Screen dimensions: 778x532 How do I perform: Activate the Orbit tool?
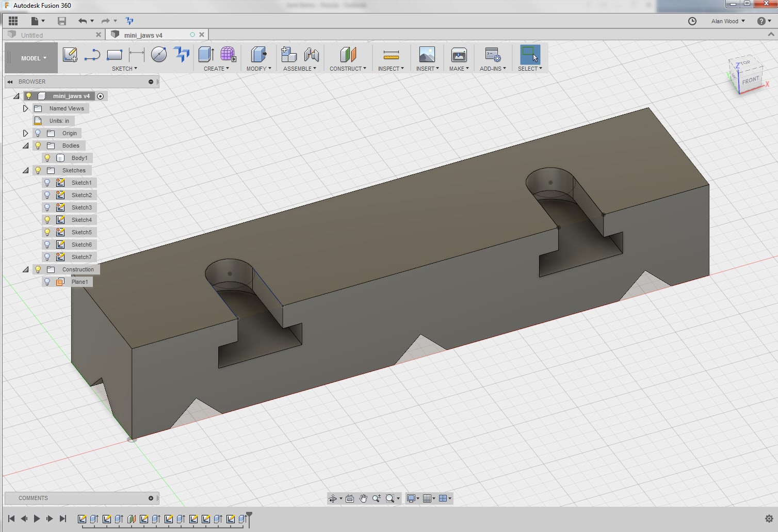(x=333, y=498)
